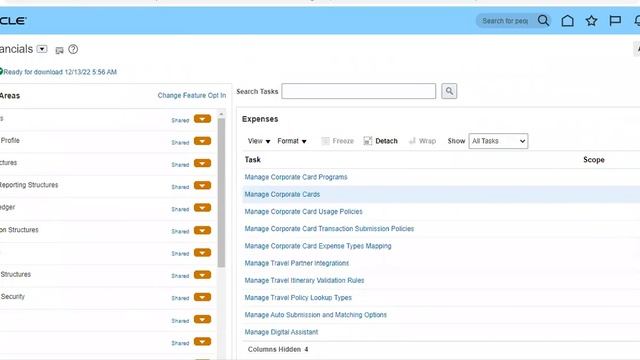Click the help question mark icon

(x=73, y=49)
